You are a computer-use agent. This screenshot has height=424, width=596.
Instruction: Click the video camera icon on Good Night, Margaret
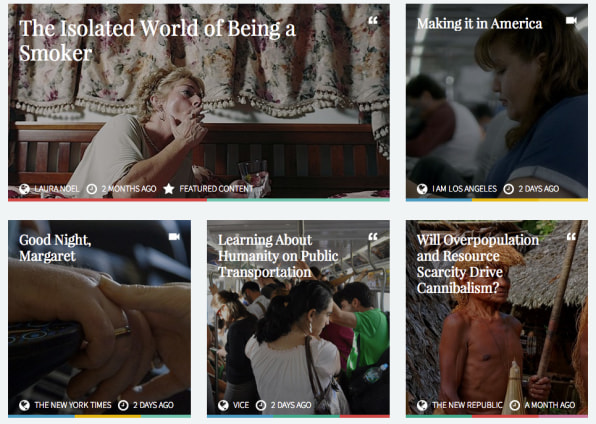[x=174, y=237]
